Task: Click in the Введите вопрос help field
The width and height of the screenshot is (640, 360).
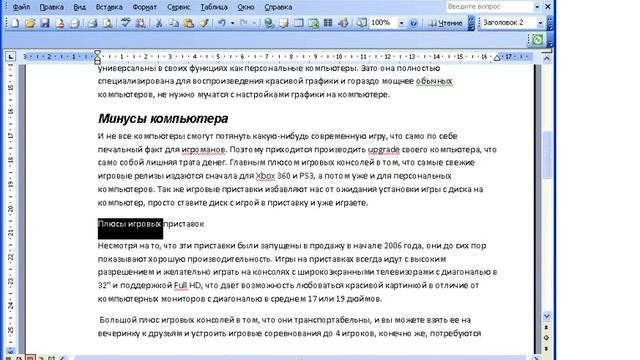Action: [x=490, y=7]
